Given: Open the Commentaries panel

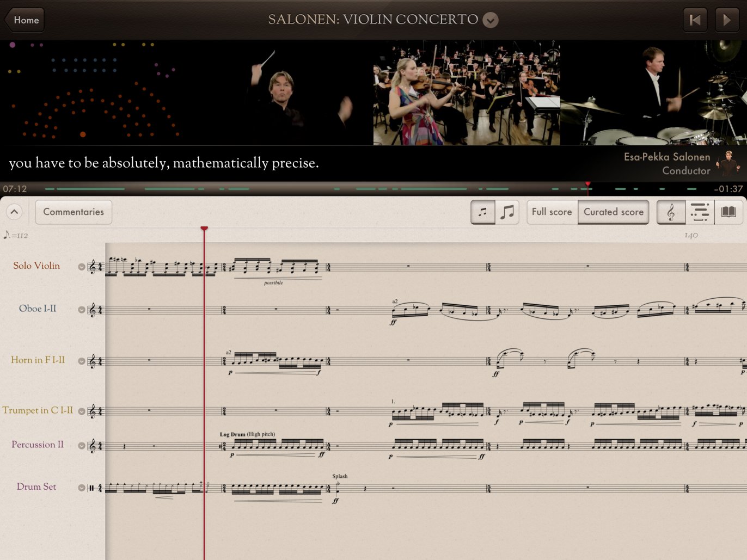Looking at the screenshot, I should click(73, 212).
